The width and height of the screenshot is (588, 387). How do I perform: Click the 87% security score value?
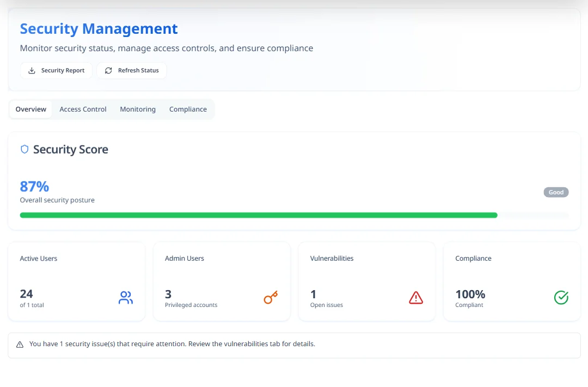(34, 186)
